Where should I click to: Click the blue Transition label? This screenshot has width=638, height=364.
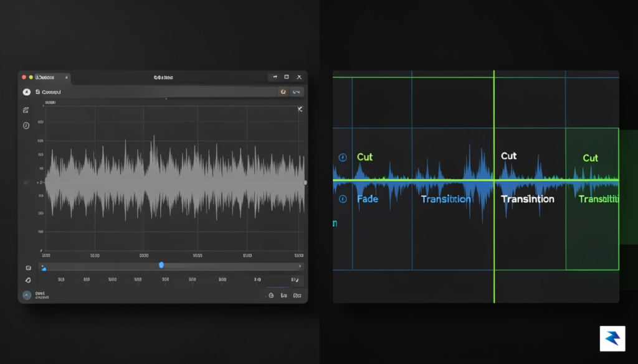tap(446, 199)
